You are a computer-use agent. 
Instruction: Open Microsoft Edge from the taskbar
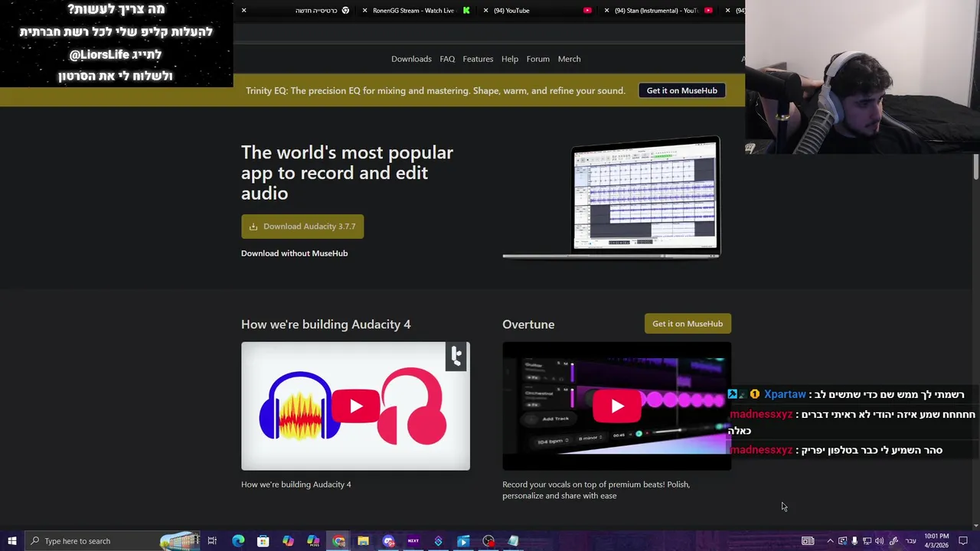[238, 541]
